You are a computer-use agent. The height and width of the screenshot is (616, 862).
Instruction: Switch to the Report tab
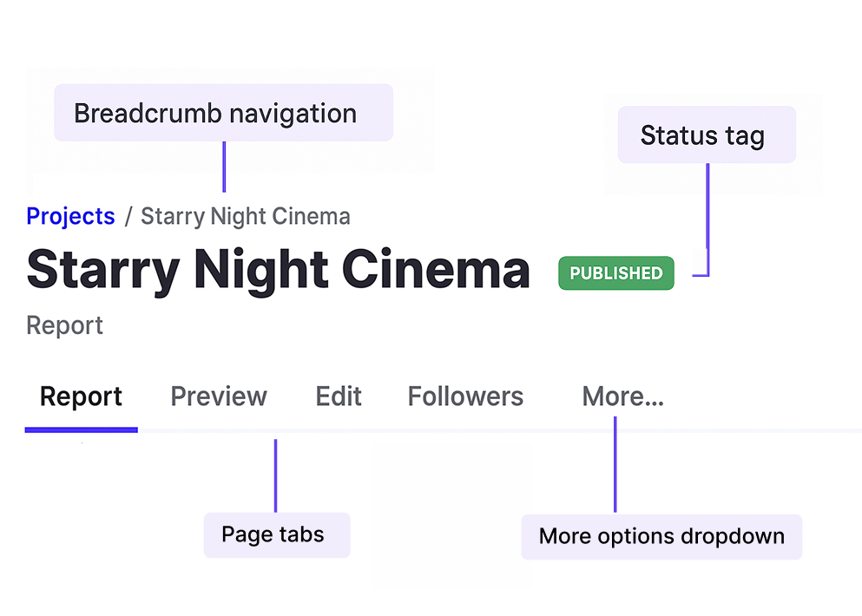[81, 396]
